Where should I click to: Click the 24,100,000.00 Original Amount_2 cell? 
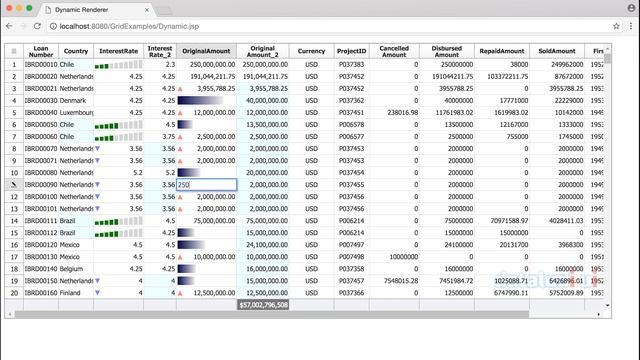click(x=263, y=245)
